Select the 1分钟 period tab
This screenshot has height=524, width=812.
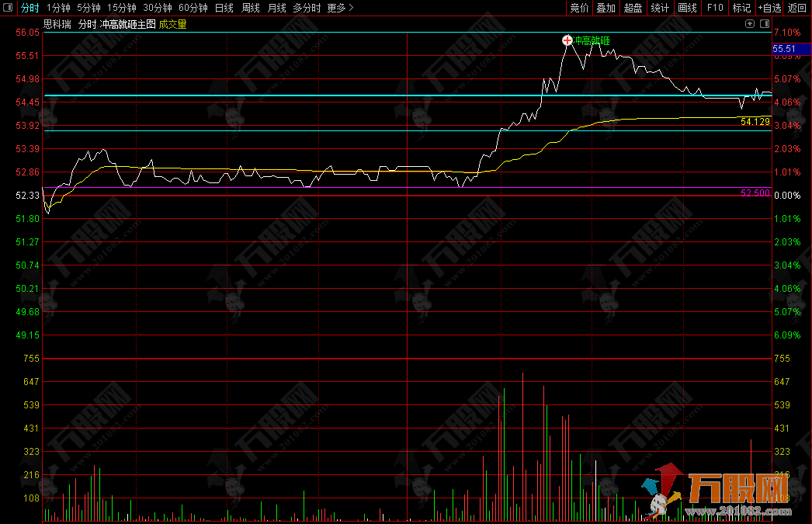pos(58,8)
